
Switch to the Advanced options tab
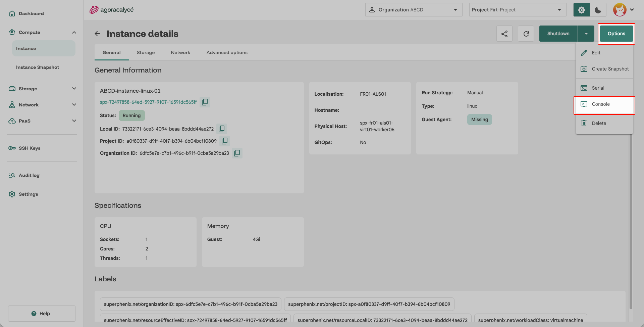(227, 52)
